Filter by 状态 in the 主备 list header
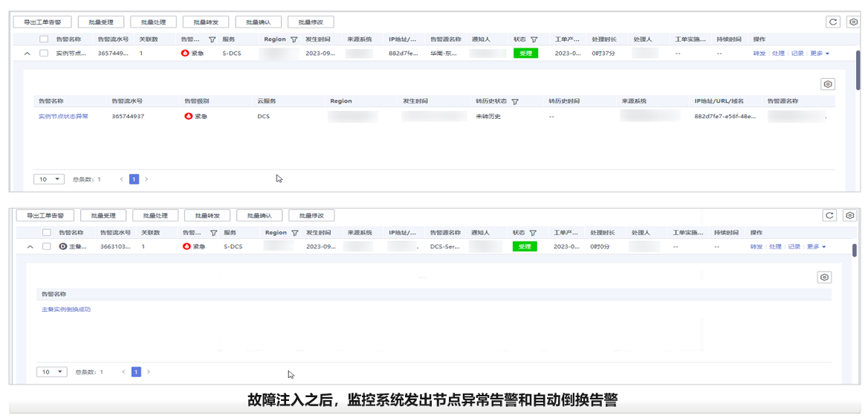868x418 pixels. coord(532,233)
